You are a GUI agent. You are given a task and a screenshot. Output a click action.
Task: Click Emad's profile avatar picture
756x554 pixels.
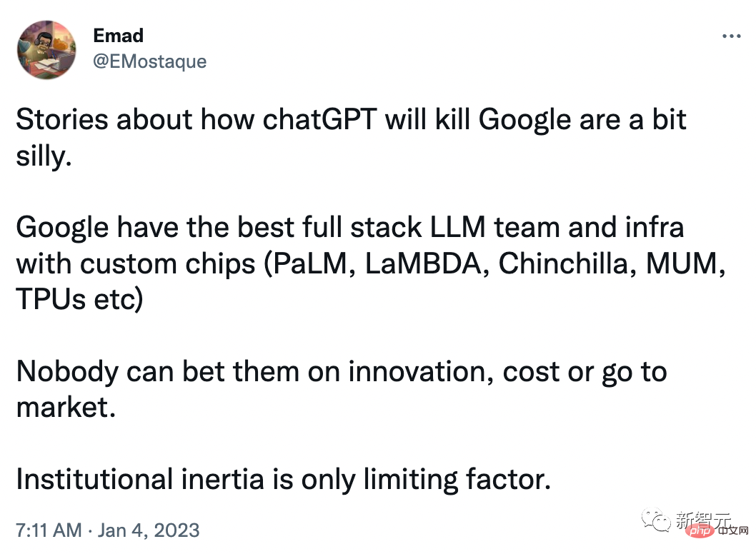tap(46, 50)
